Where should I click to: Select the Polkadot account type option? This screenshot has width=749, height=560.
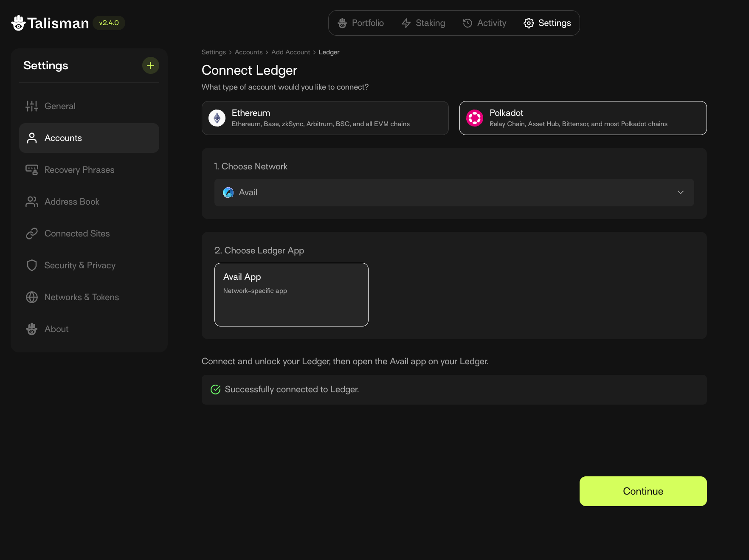pos(583,118)
